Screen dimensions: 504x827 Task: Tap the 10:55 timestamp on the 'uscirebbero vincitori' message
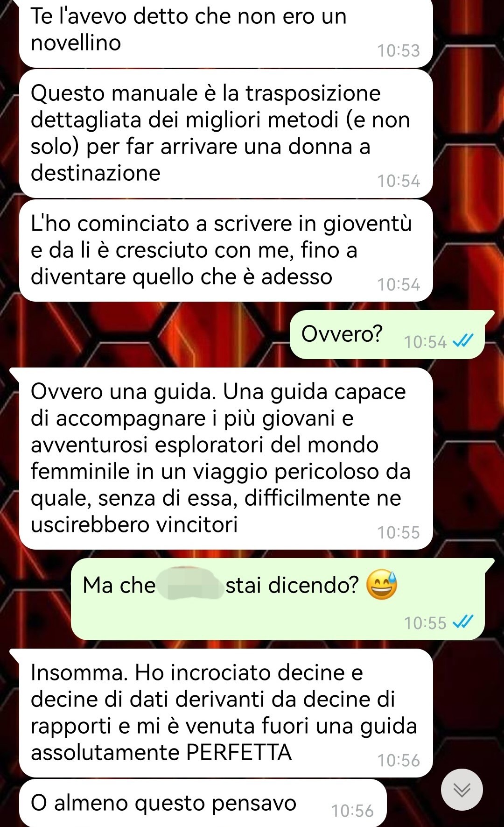(x=399, y=532)
